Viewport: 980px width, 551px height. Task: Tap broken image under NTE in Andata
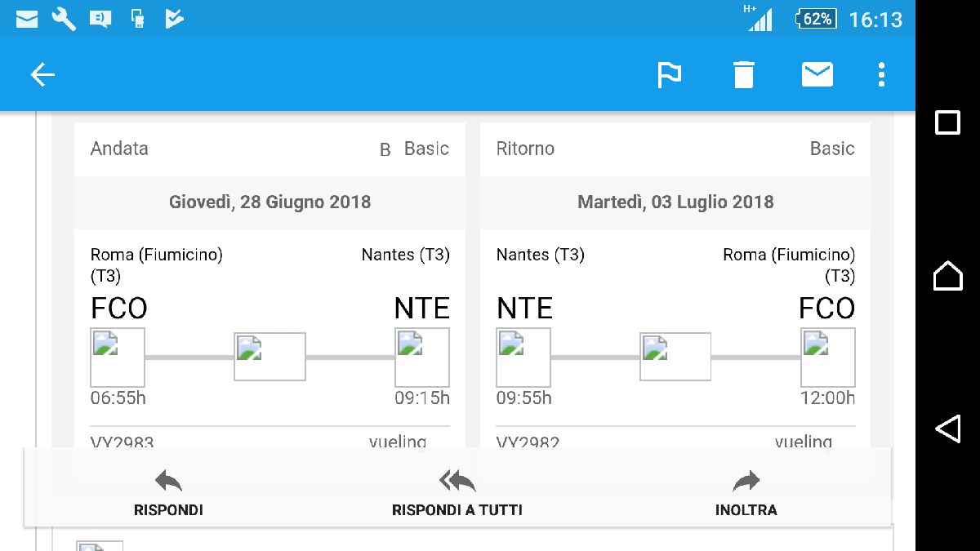[422, 358]
